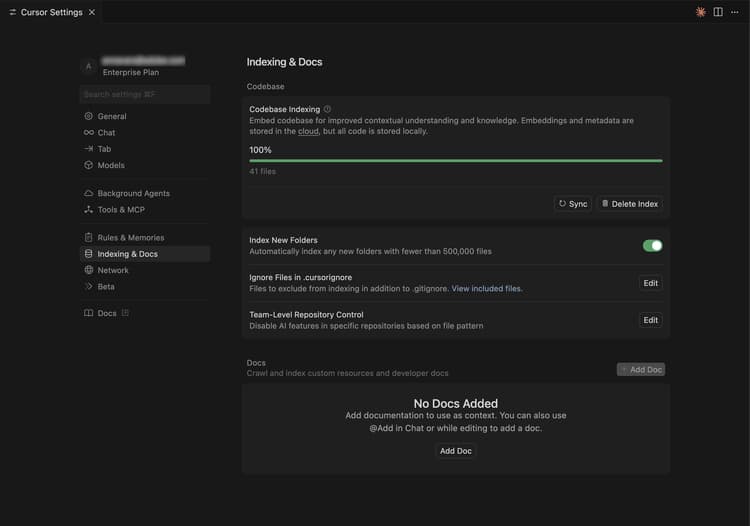Image resolution: width=750 pixels, height=526 pixels.
Task: Click the 41 files count text
Action: tap(262, 171)
